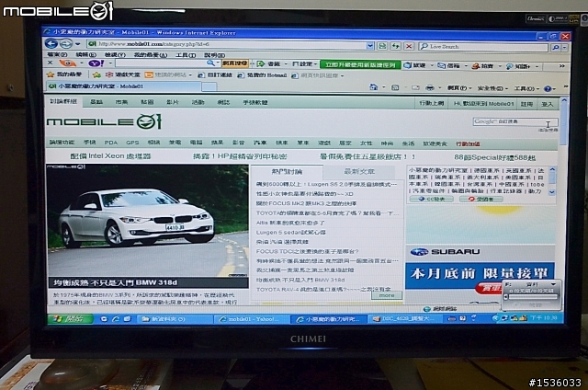Focus the Live Search input box
Image resolution: width=588 pixels, height=390 pixels.
[484, 47]
